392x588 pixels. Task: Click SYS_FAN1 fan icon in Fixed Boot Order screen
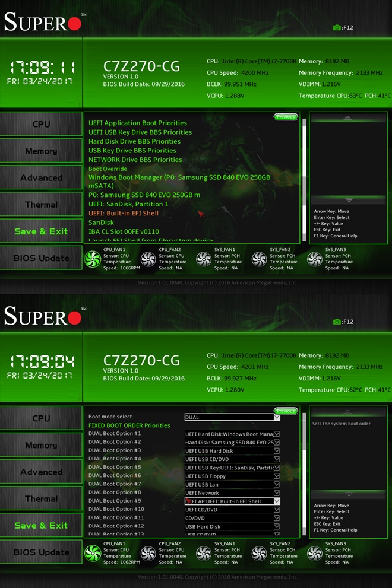[204, 553]
